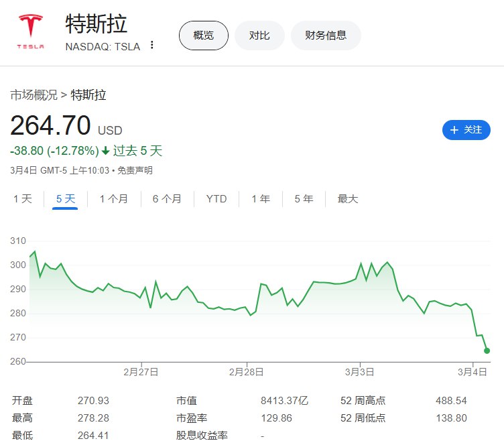Click the USD currency label

tap(110, 131)
